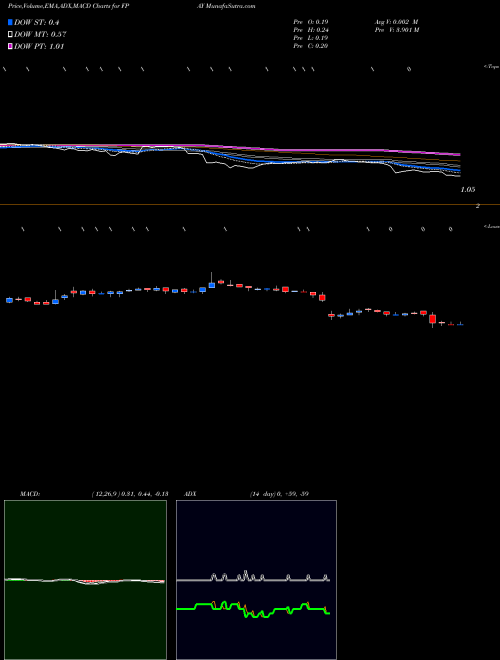The height and width of the screenshot is (660, 500).
Task: Click the ADX (14 day) values text
Action: pos(279,494)
